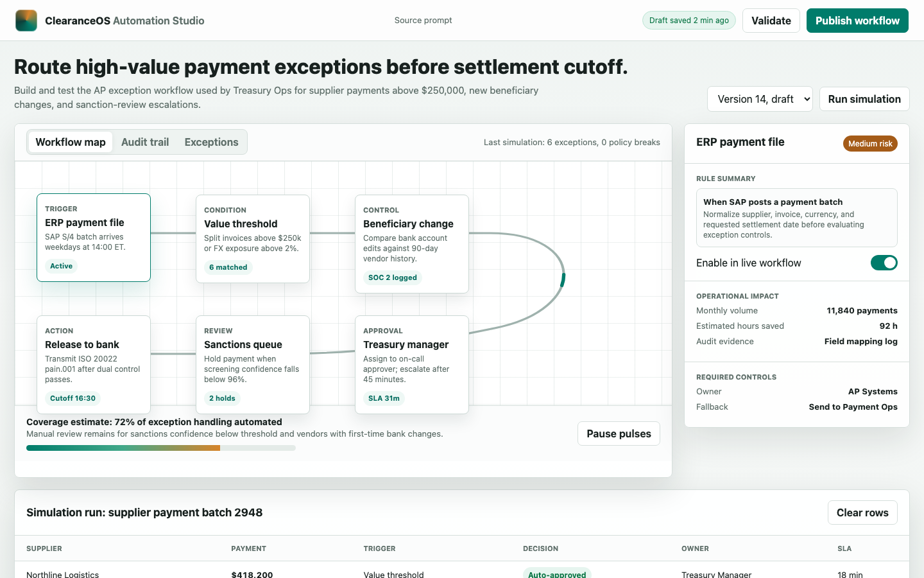Click the Medium risk badge

[x=870, y=144]
